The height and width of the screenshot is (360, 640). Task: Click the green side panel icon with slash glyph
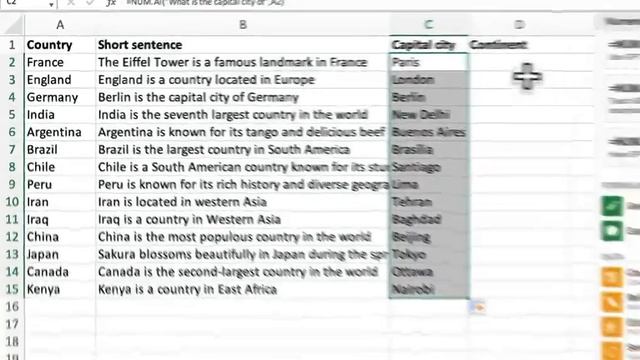point(612,206)
